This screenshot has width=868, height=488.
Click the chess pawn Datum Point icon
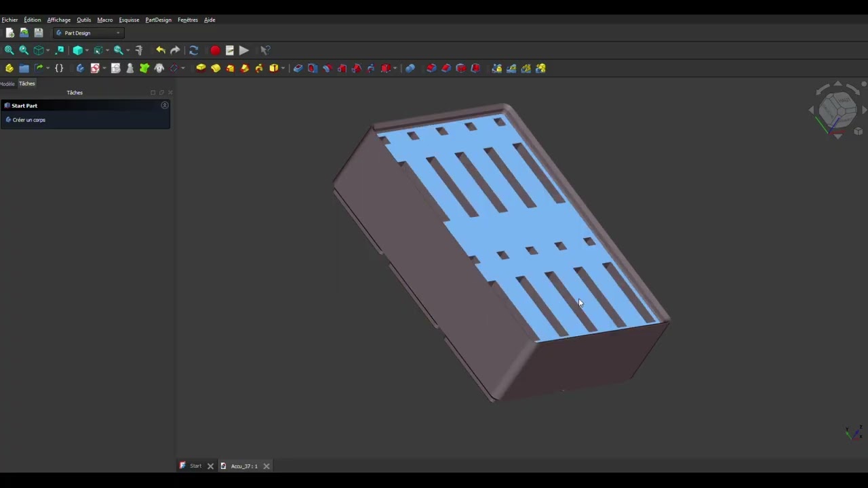coord(130,68)
